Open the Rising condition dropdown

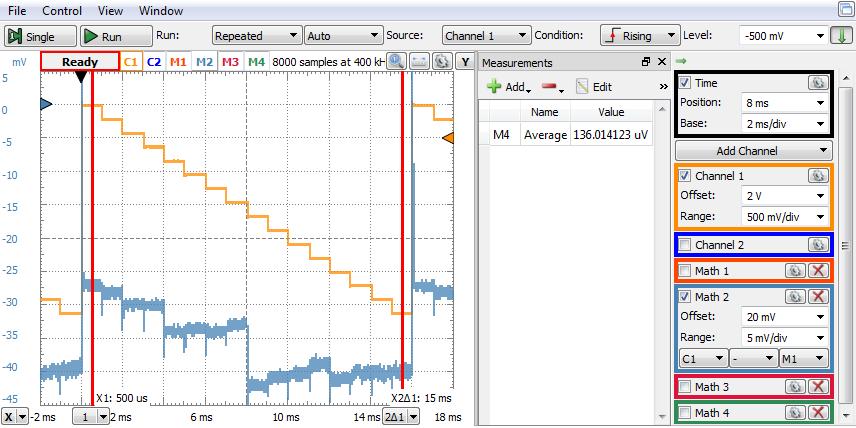[640, 36]
